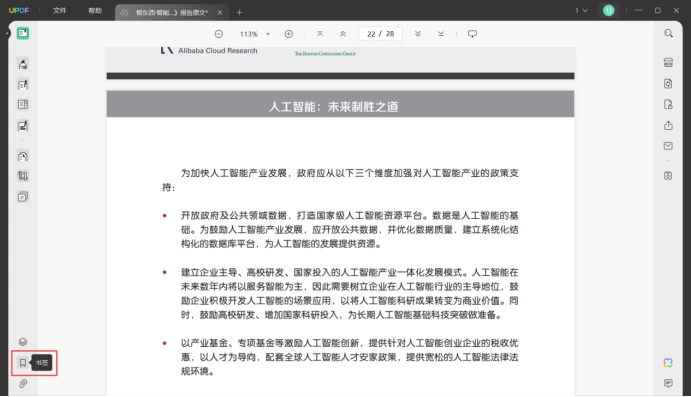
Task: Go to next page
Action: point(418,34)
